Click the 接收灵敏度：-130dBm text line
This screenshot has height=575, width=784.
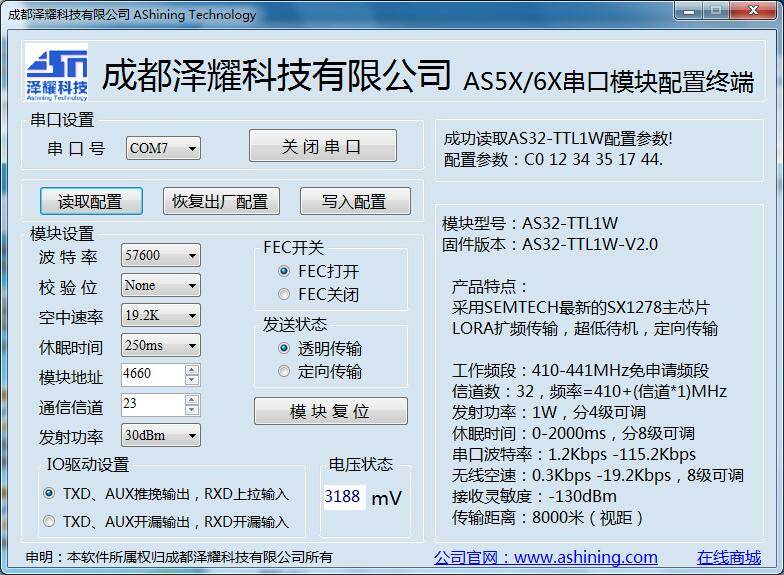[x=534, y=496]
